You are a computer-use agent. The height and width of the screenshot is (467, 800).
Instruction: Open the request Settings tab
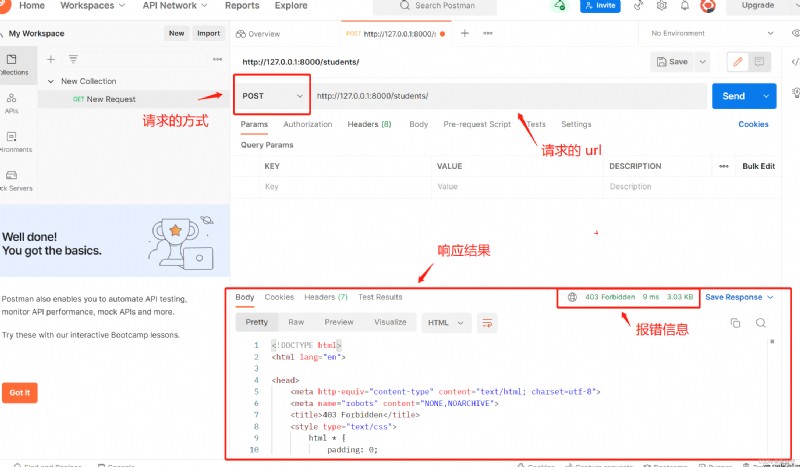(x=576, y=124)
